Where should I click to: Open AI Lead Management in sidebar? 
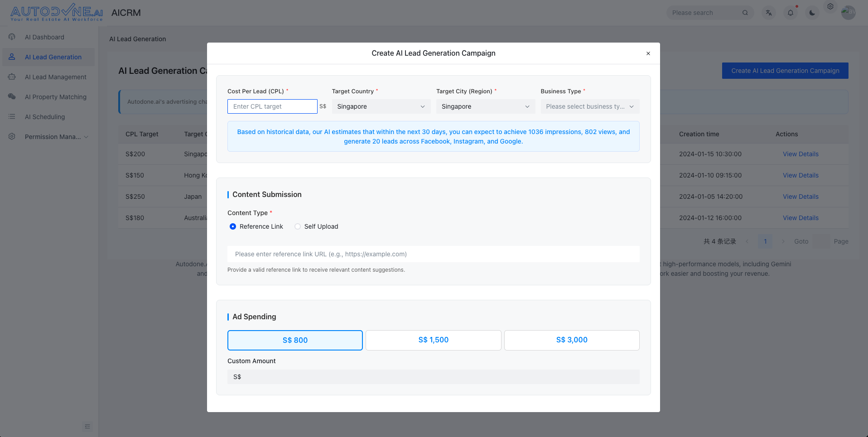tap(55, 77)
